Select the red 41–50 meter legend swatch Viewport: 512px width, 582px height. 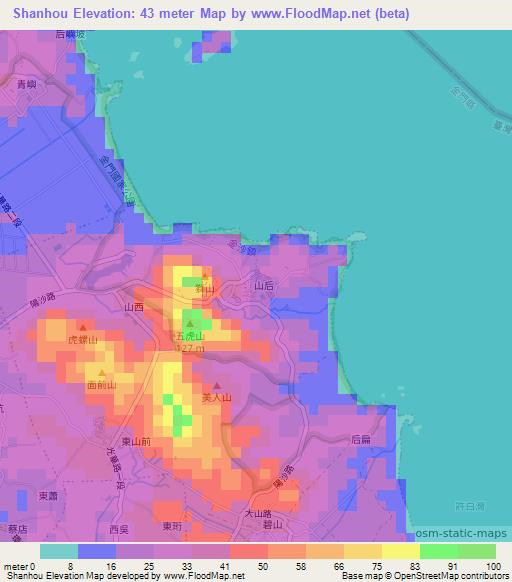coord(249,551)
